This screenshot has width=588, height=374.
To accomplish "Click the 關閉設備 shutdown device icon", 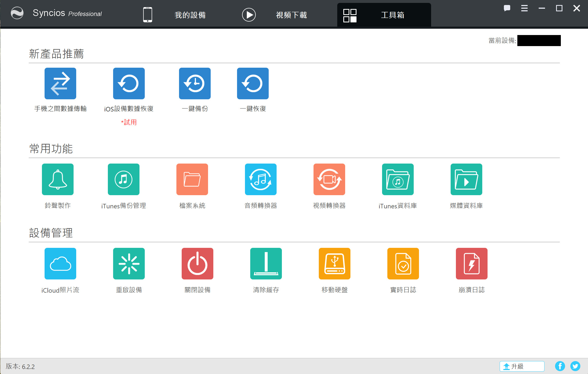I will pos(197,264).
